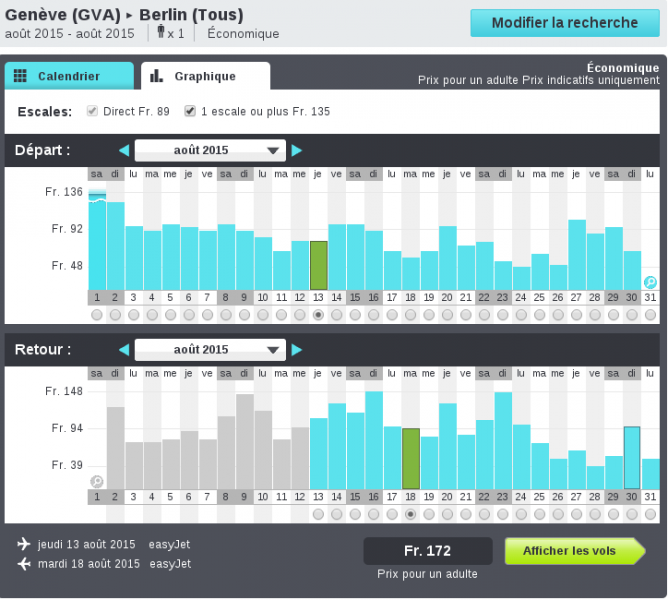Screen dimensions: 668x600
Task: Click the calendar grid icon on Calendrier tab
Action: click(21, 76)
